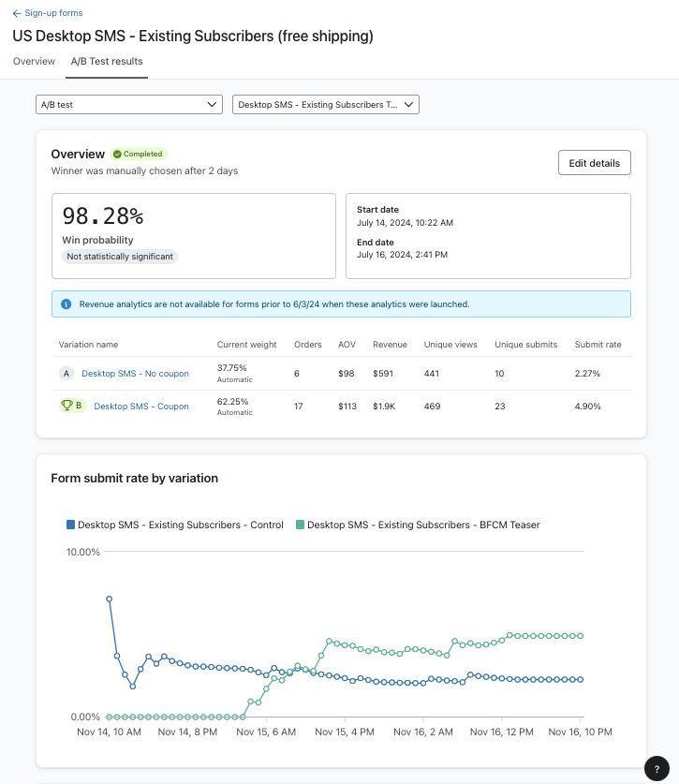This screenshot has width=679, height=784.
Task: Toggle the Control series via its legend entry
Action: tap(174, 525)
